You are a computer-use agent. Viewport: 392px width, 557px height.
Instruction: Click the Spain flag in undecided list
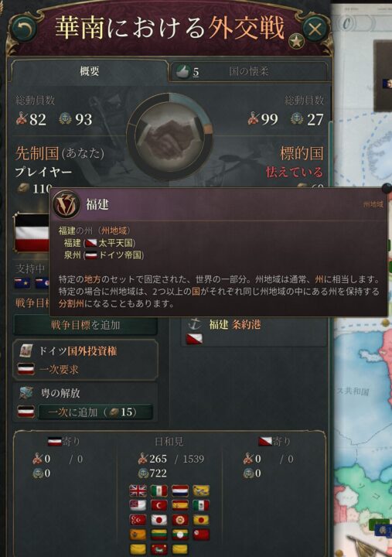180,505
